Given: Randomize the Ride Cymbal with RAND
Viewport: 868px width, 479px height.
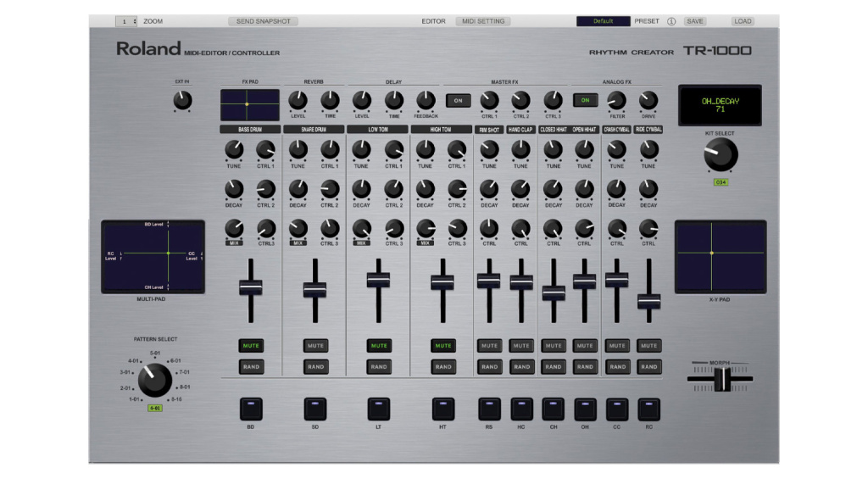Looking at the screenshot, I should pyautogui.click(x=648, y=366).
